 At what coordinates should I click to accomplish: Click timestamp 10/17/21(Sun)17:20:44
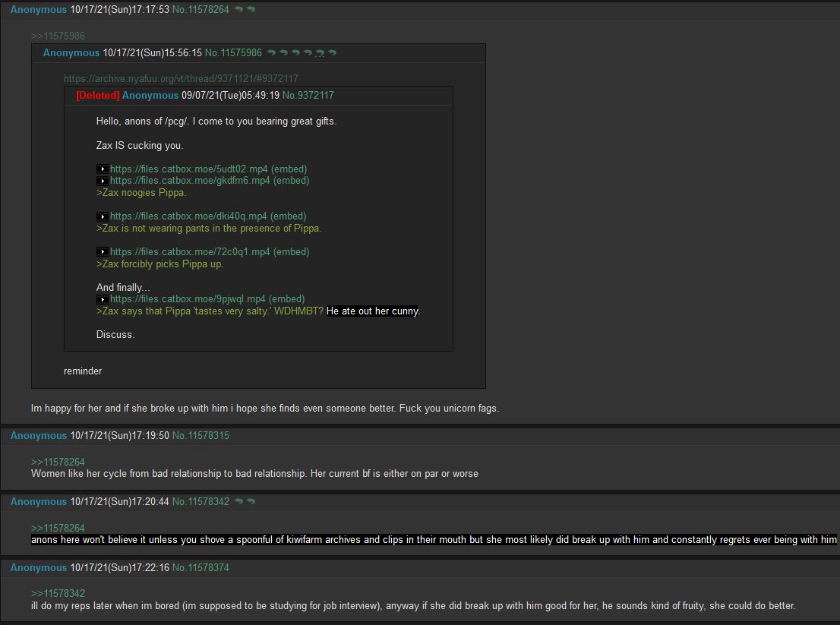[119, 501]
